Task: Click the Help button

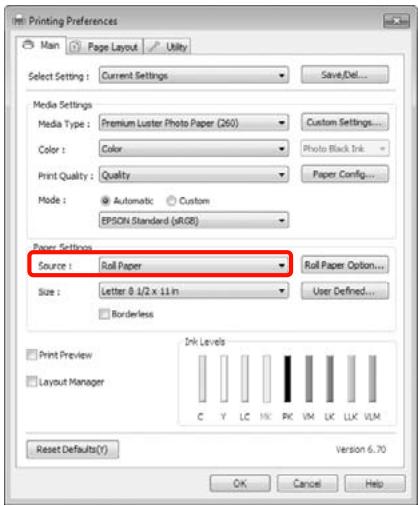Action: coord(375,483)
